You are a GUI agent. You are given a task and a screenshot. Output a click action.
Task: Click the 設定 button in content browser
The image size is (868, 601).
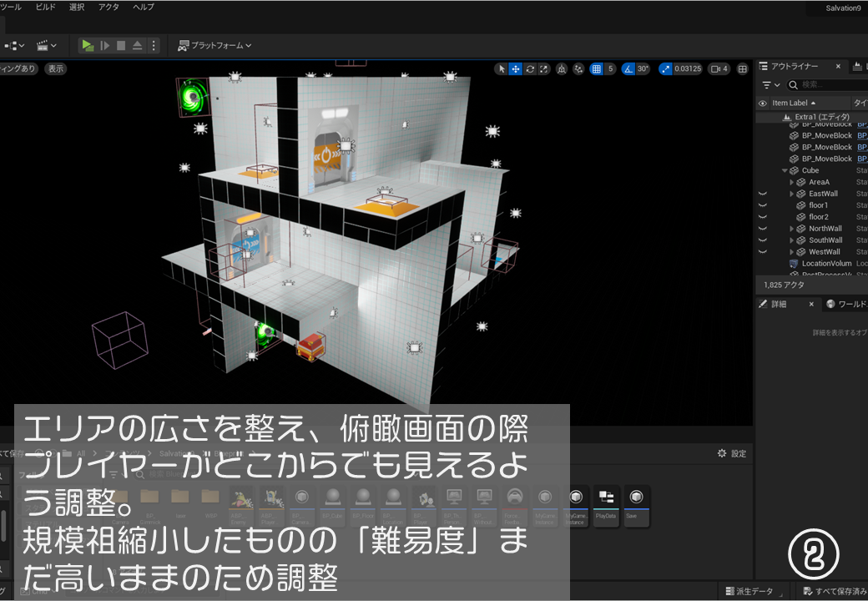pyautogui.click(x=732, y=453)
